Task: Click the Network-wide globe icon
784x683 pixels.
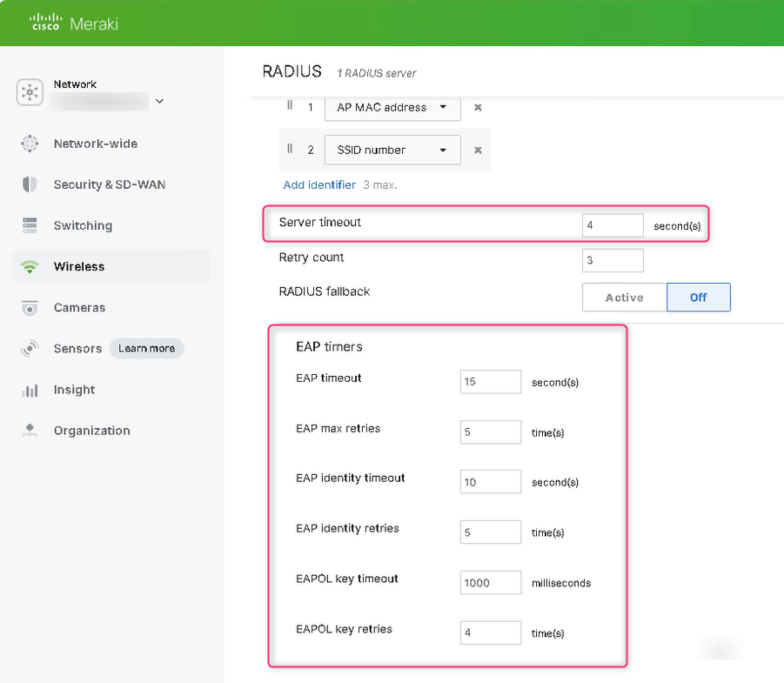Action: click(x=30, y=144)
